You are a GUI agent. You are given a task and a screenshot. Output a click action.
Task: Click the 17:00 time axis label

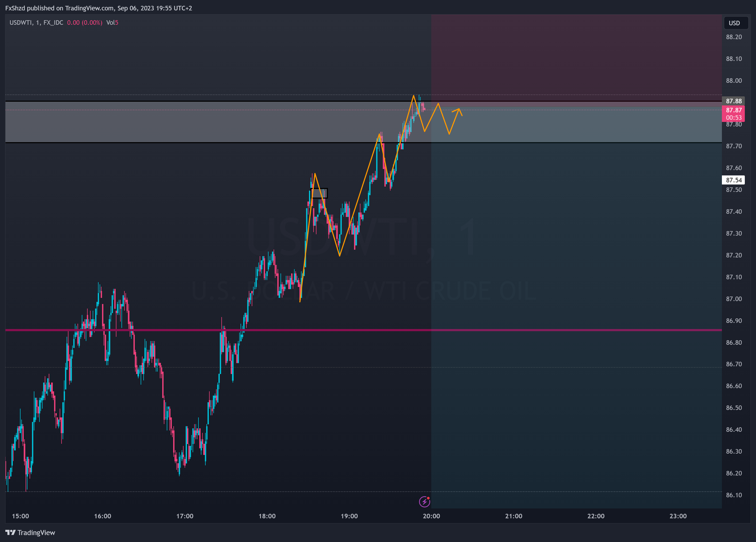pos(185,516)
